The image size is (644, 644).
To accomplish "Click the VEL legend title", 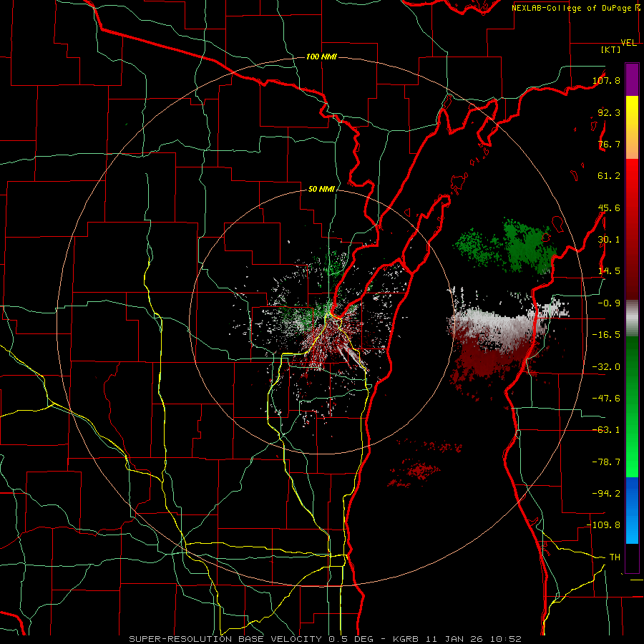I will (628, 43).
